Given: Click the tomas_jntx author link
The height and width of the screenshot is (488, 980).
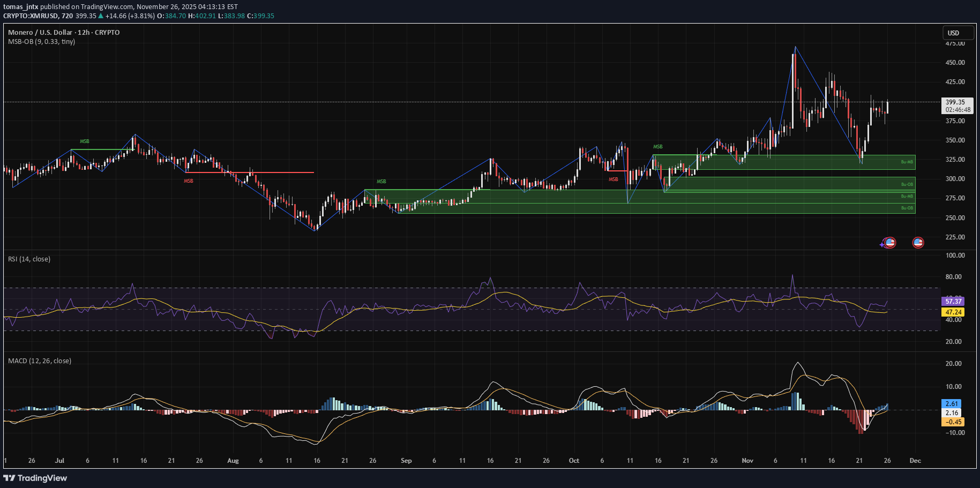Looking at the screenshot, I should point(21,7).
